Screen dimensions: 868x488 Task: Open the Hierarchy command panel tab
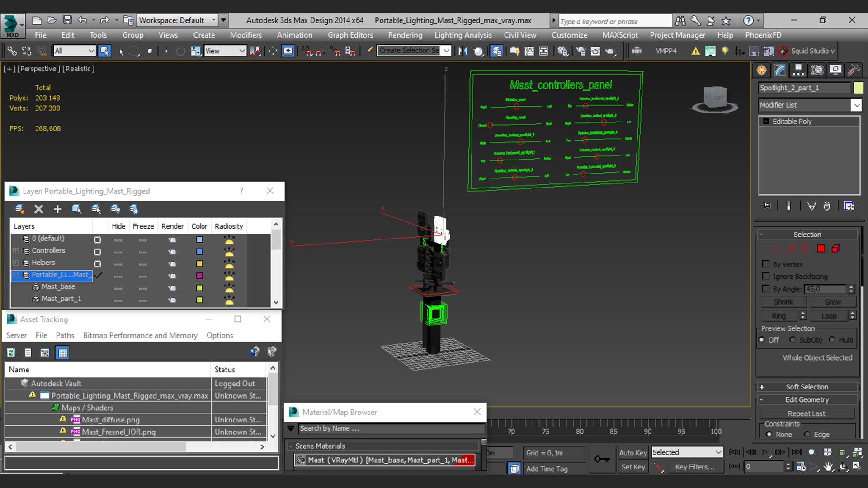(798, 70)
